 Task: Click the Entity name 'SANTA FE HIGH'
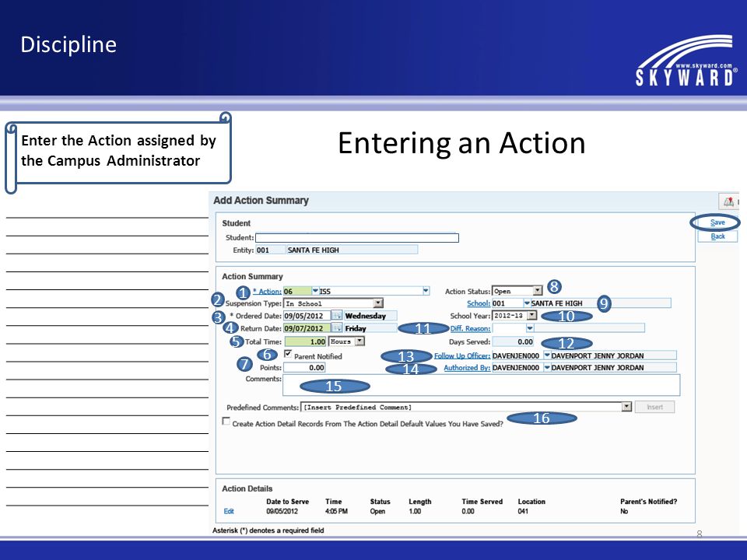(x=313, y=250)
